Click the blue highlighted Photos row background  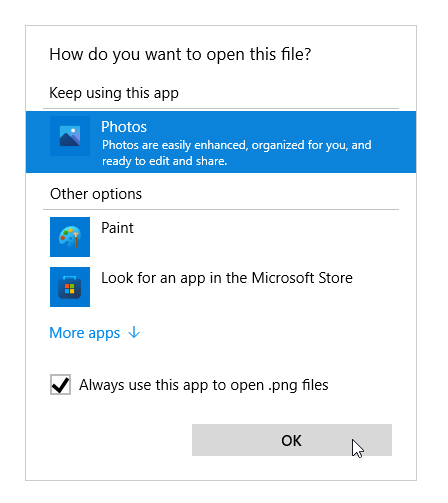click(x=221, y=142)
